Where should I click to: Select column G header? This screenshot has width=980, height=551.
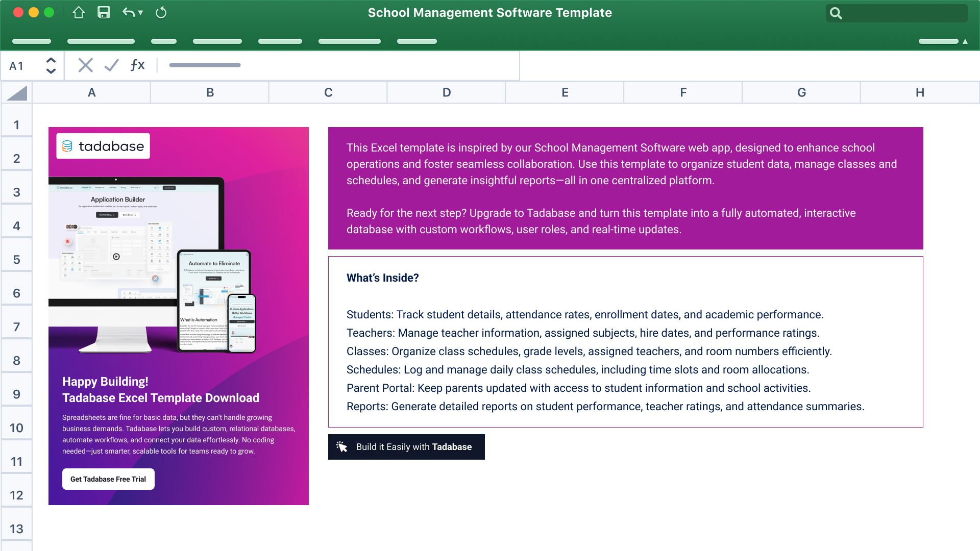[x=802, y=93]
